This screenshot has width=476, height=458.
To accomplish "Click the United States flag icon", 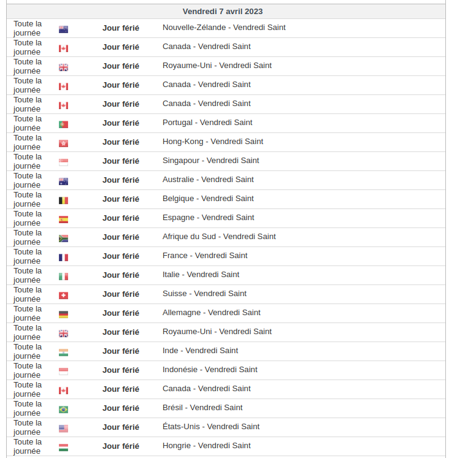I will [x=63, y=429].
